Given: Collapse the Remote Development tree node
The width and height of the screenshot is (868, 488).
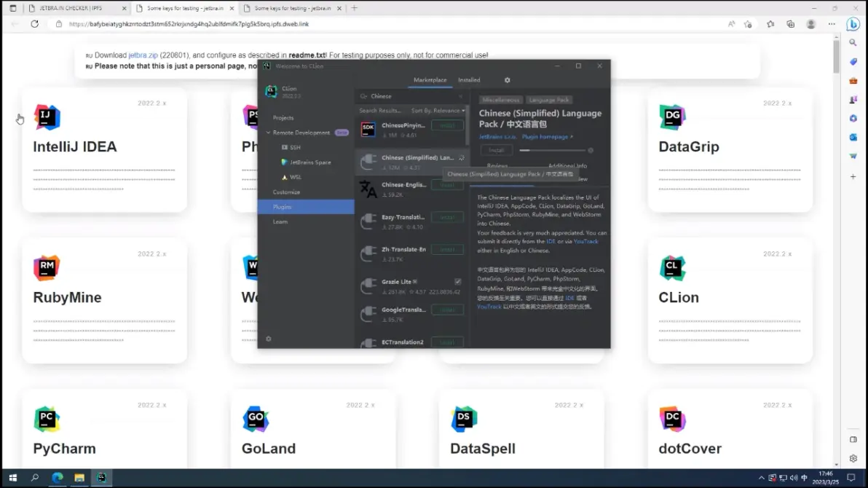Looking at the screenshot, I should coord(269,133).
